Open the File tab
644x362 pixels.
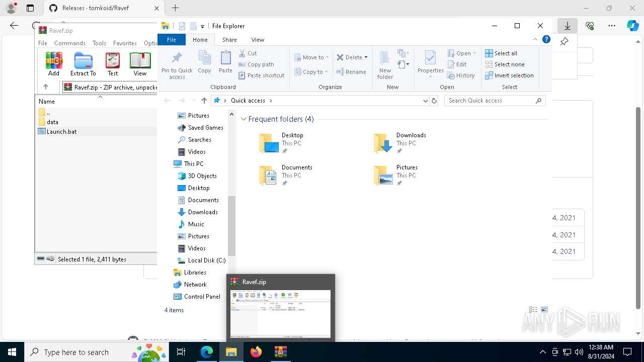tap(172, 40)
